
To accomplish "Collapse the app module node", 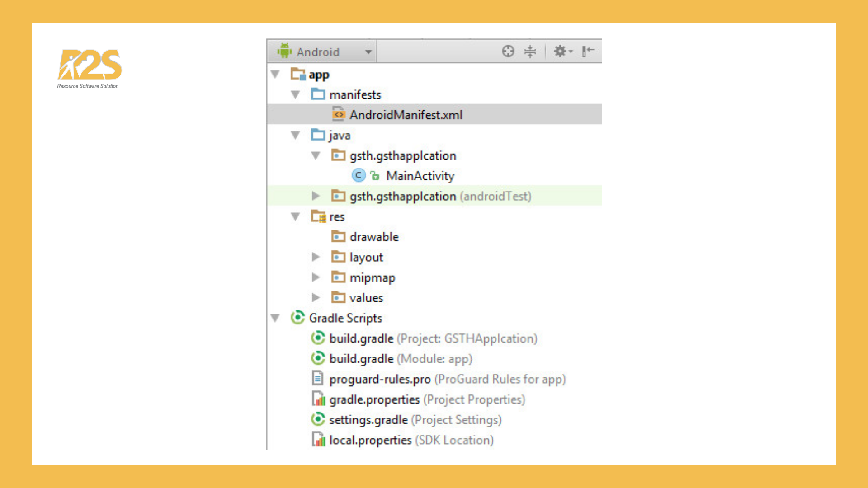I will pyautogui.click(x=275, y=74).
